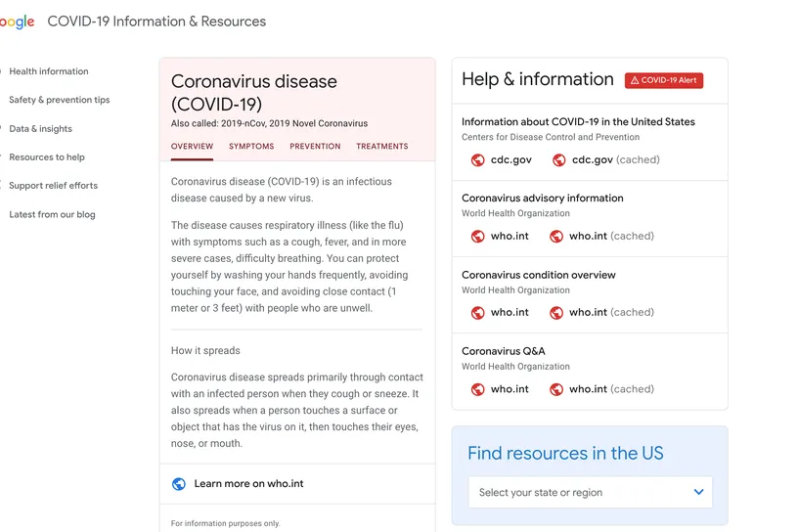Viewport: 798px width, 532px height.
Task: Click the How it spreads subheading
Action: click(x=205, y=351)
